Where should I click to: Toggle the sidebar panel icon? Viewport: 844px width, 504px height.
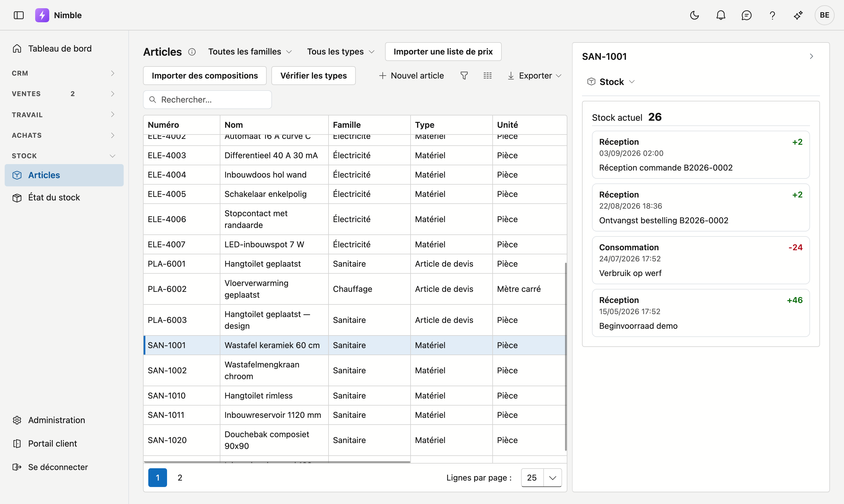coord(19,15)
